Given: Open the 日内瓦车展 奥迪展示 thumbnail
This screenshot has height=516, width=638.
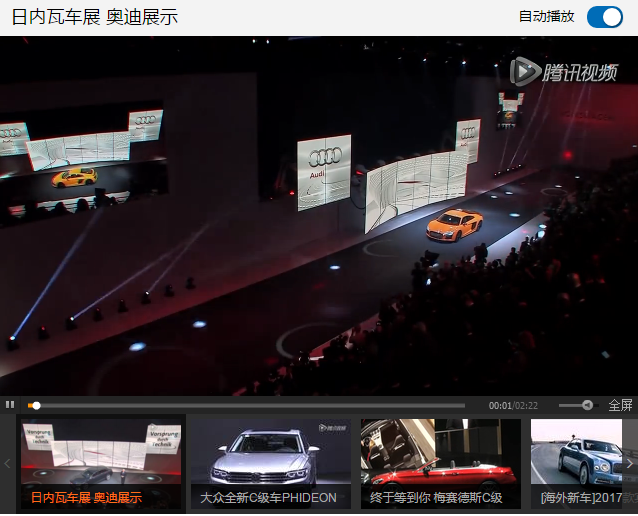Looking at the screenshot, I should [x=101, y=464].
